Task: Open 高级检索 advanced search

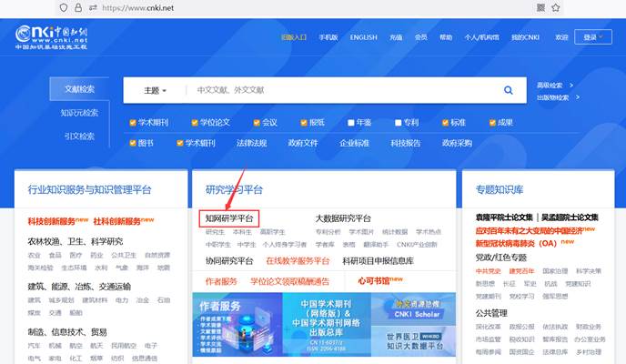Action: pyautogui.click(x=555, y=85)
